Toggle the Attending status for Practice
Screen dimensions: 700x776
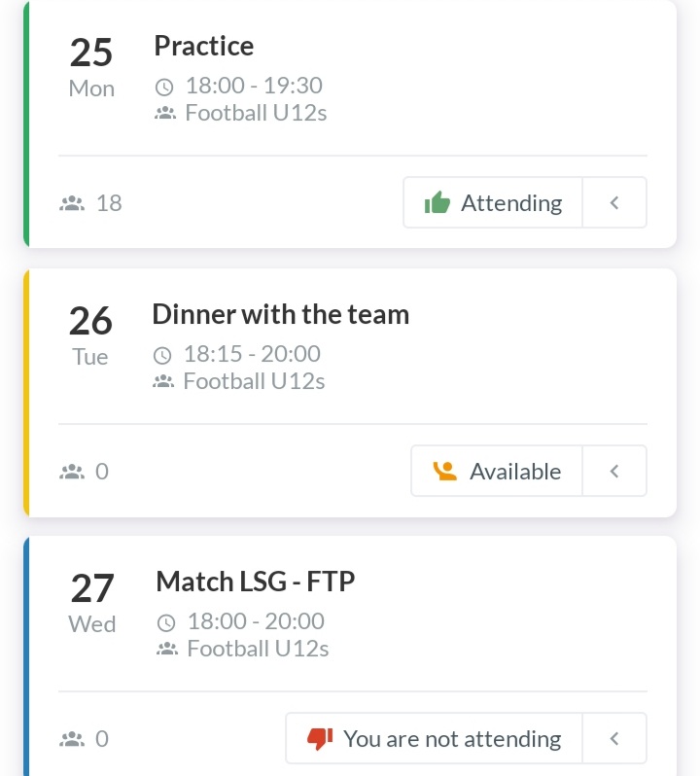[x=493, y=202]
